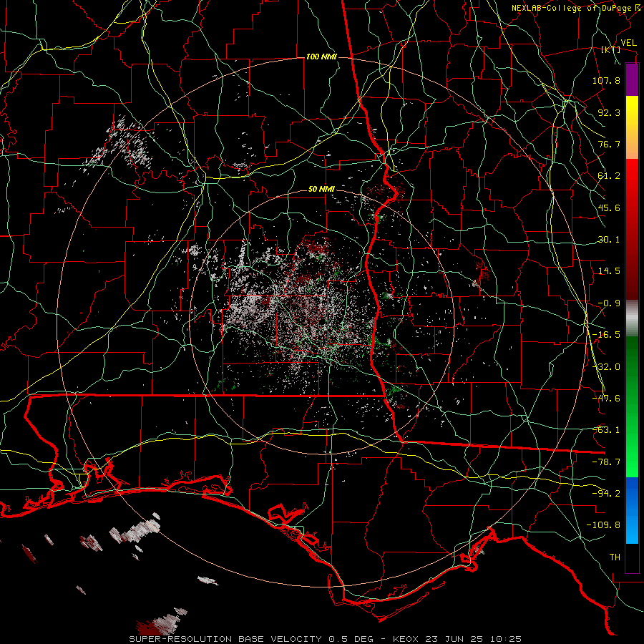This screenshot has width=644, height=644.
Task: Click the 76.7 velocity legend value
Action: (609, 144)
